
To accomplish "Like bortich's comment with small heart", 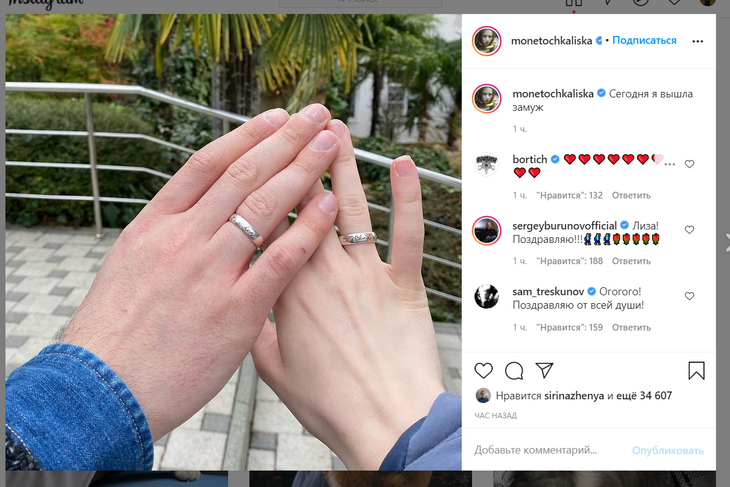I will pos(689,164).
